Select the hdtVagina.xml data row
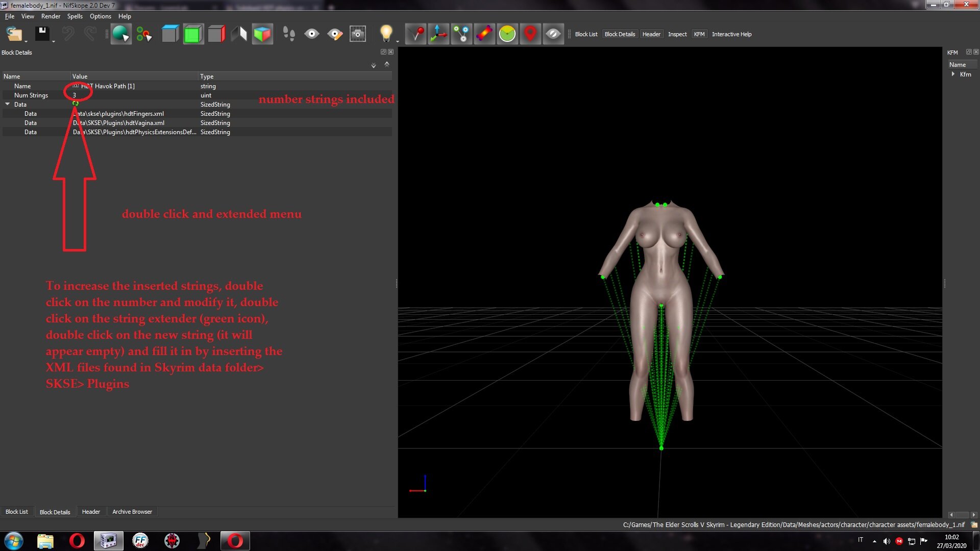The height and width of the screenshot is (551, 980). point(197,123)
